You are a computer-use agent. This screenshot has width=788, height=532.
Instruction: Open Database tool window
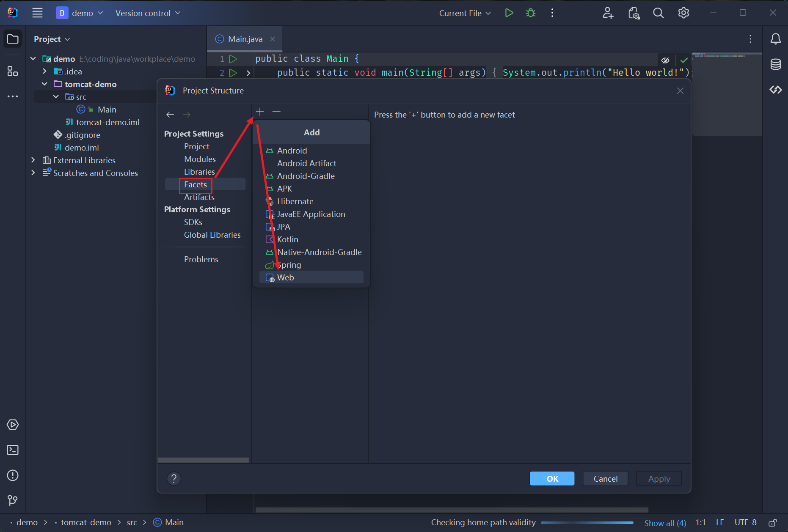pos(775,64)
